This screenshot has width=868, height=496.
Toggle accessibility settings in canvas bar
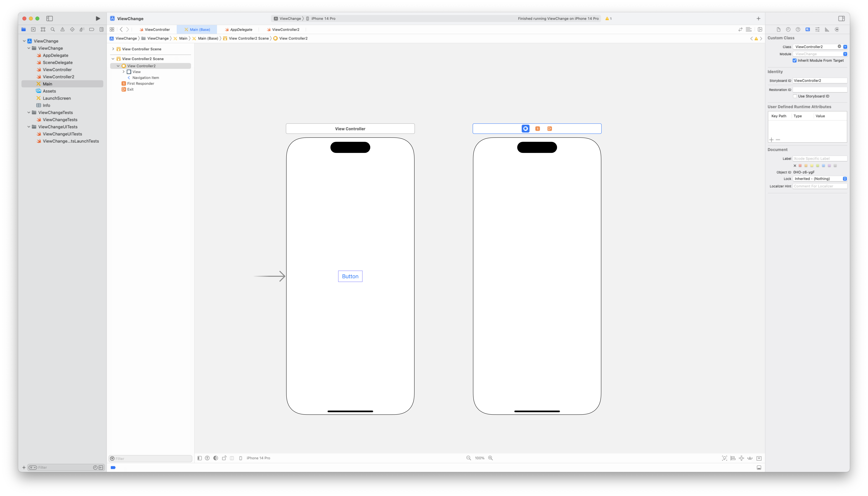(207, 458)
